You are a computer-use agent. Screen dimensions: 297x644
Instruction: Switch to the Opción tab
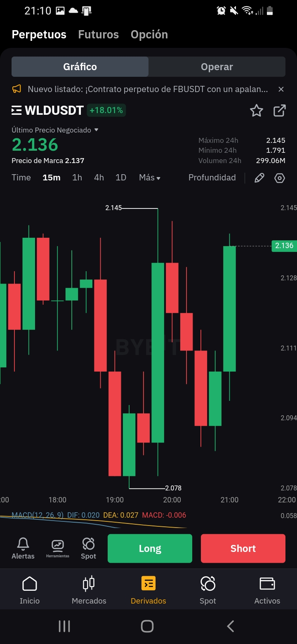[x=149, y=35]
